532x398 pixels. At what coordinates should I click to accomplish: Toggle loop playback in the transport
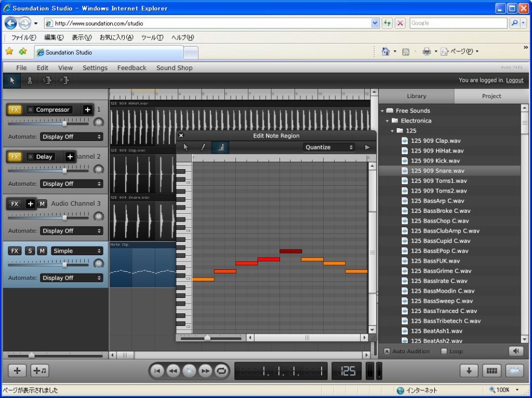click(x=221, y=371)
